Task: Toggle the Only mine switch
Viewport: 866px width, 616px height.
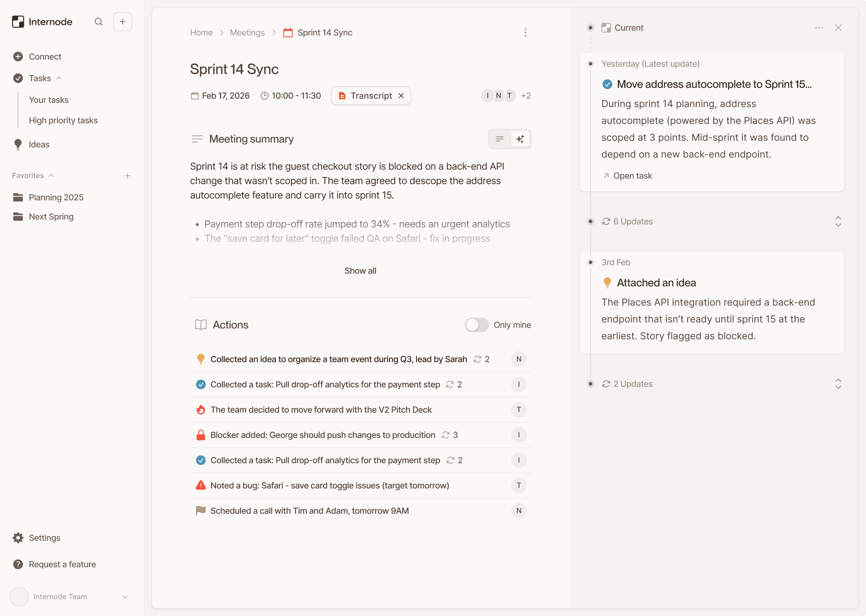Action: click(477, 325)
